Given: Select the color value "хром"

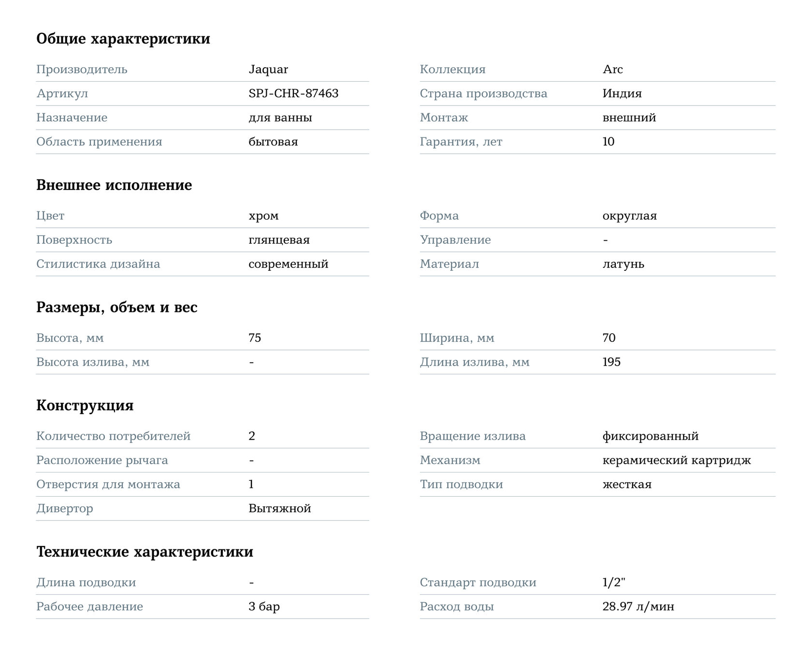Looking at the screenshot, I should tap(263, 216).
